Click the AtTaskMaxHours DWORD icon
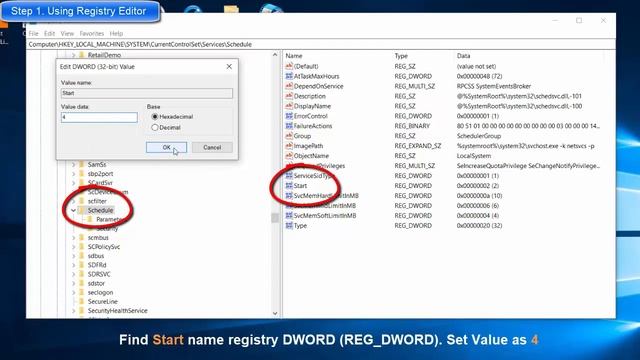640x360 pixels. point(289,76)
